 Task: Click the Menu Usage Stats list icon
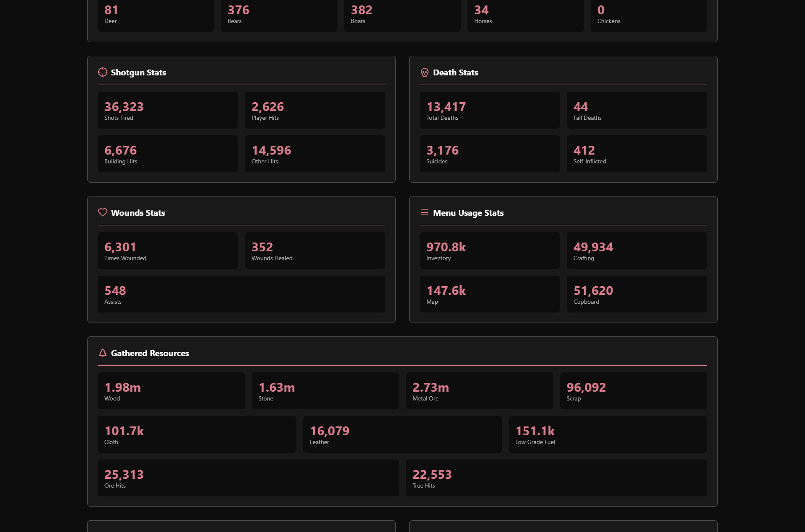click(x=424, y=212)
